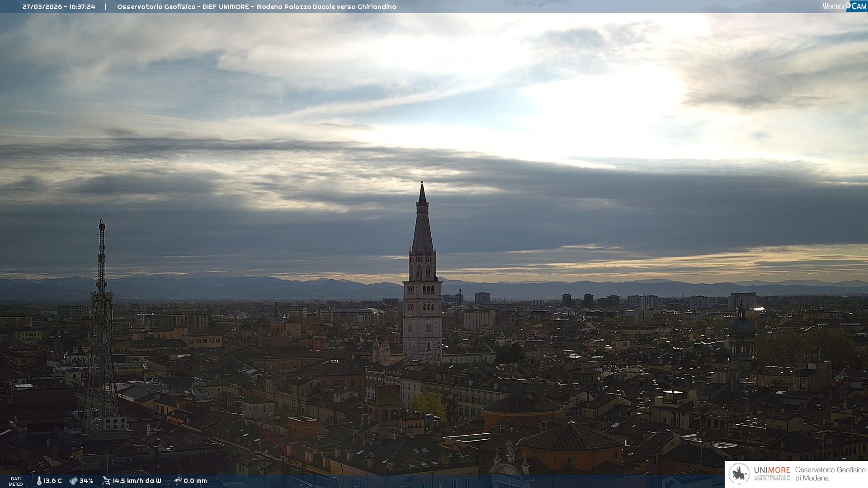
Task: Click the WeatherCam lens eye icon
Action: [848, 5]
